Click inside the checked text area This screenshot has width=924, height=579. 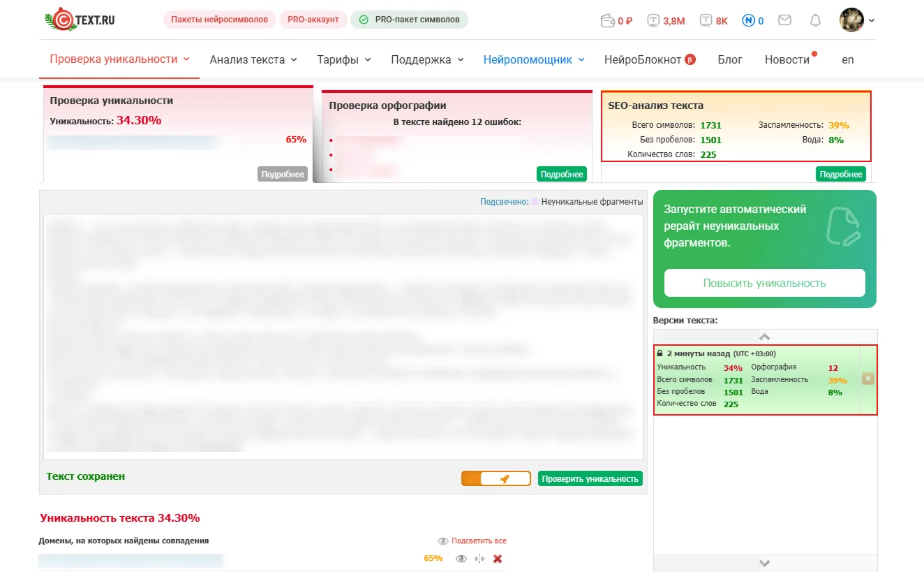pos(343,335)
